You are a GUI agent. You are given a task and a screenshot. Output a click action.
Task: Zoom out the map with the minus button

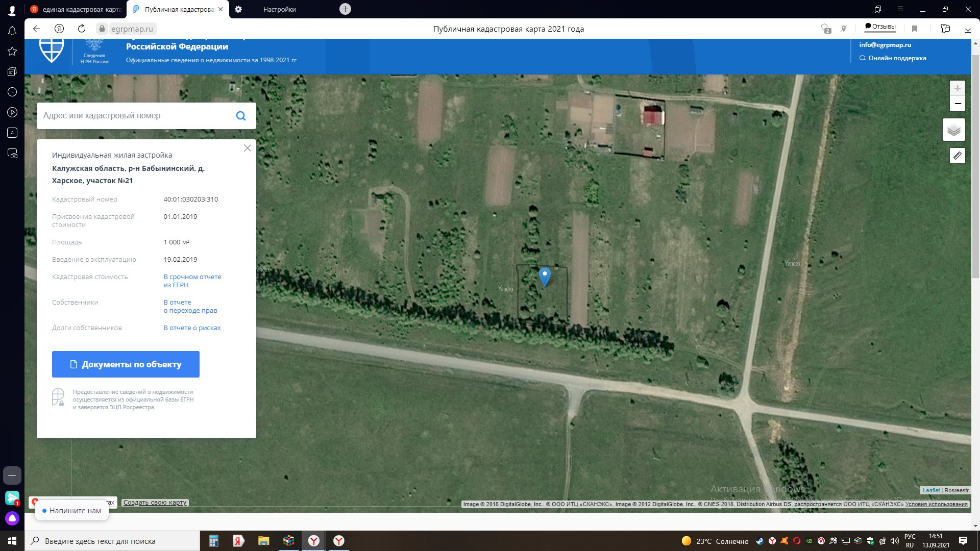coord(958,104)
